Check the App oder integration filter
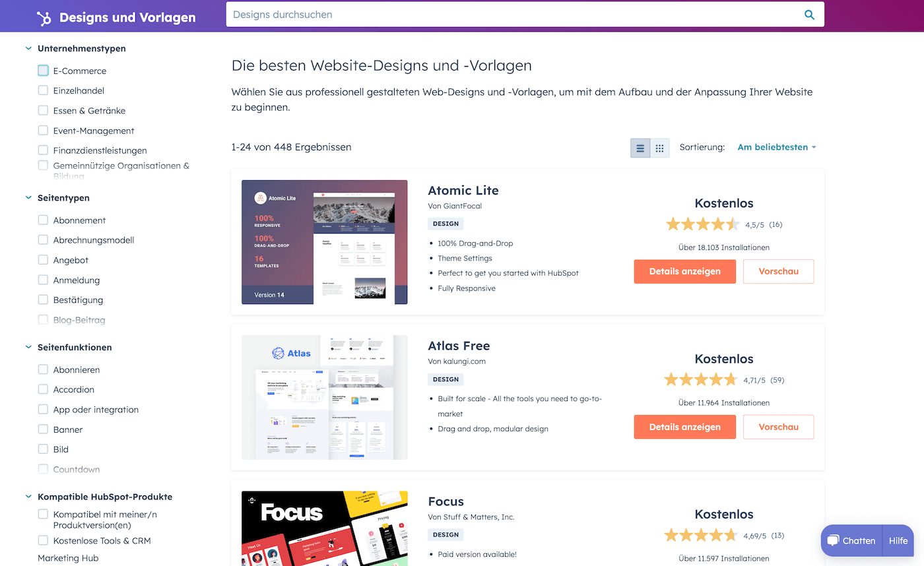Screen dimensions: 924x566 (43, 409)
